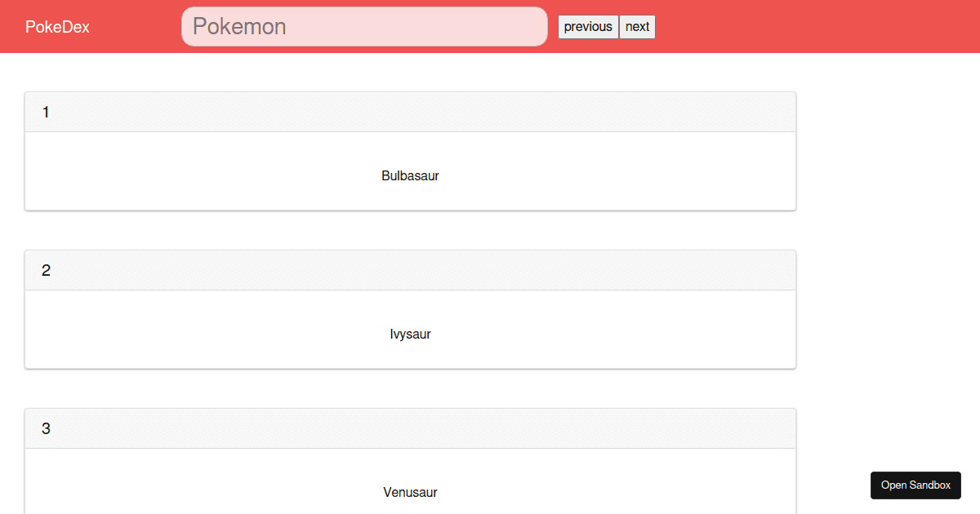Open the Sandbox editor

click(915, 485)
